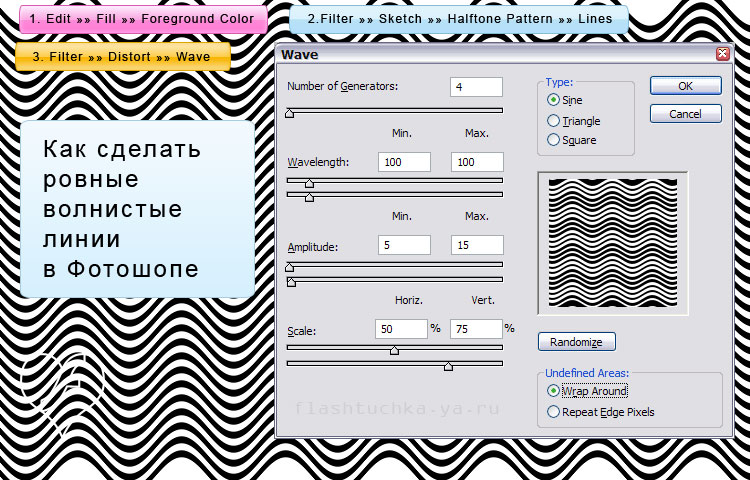Click the Type group heading
Viewport: 750px width, 480px height.
559,82
